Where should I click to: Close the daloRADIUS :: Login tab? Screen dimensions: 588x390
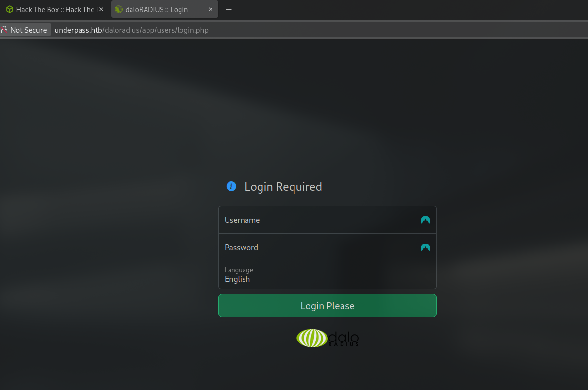pos(211,10)
